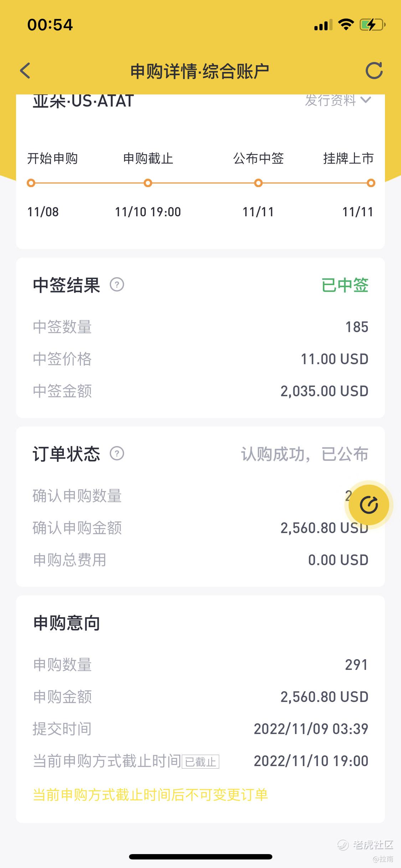This screenshot has width=401, height=868.
Task: Tap the Wi-Fi status icon
Action: [x=345, y=25]
